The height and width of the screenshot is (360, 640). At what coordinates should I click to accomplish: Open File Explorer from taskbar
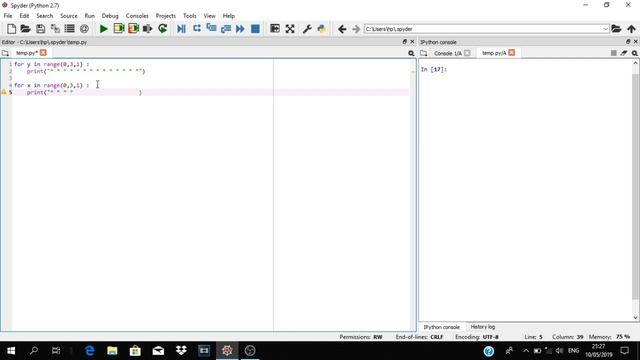[112, 351]
